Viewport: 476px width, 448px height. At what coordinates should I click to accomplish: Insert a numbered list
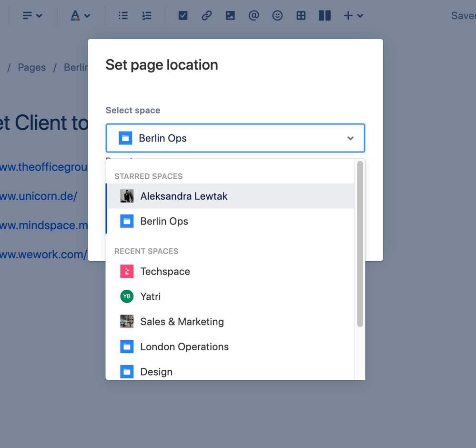point(147,16)
